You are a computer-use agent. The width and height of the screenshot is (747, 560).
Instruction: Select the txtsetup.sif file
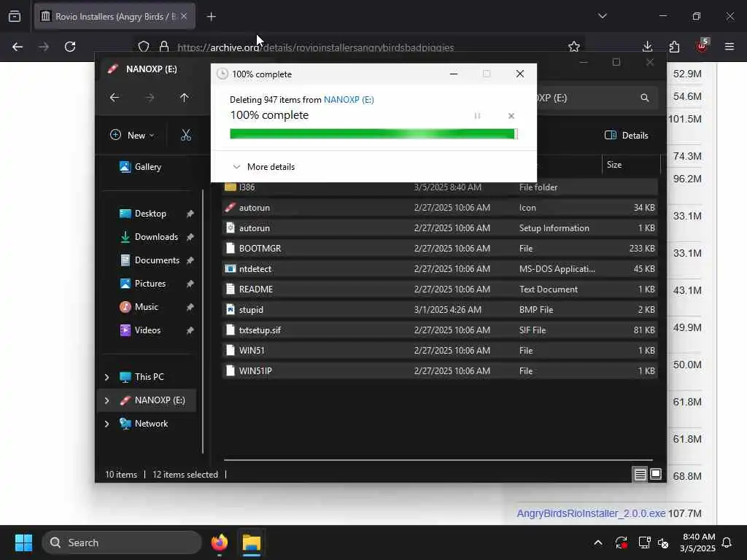point(440,330)
